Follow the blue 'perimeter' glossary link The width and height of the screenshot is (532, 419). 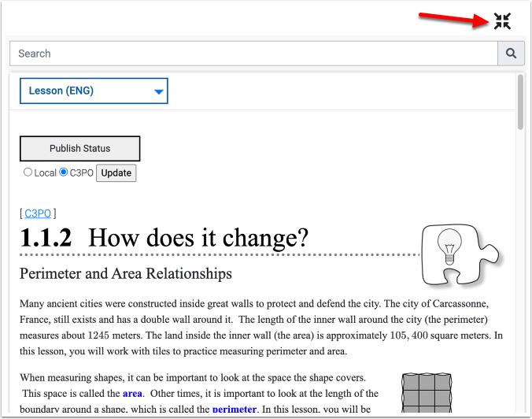click(x=234, y=410)
